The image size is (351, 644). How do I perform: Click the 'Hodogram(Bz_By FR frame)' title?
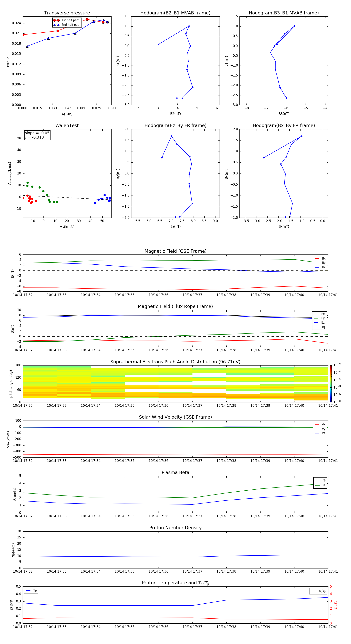pyautogui.click(x=175, y=125)
